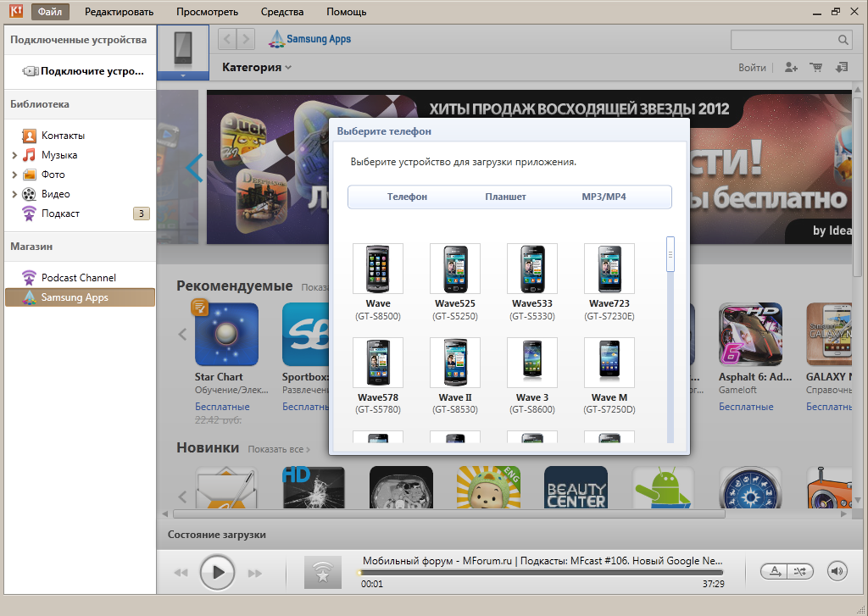Select the Wave II phone thumbnail
Viewport: 868px width, 616px height.
pyautogui.click(x=455, y=363)
